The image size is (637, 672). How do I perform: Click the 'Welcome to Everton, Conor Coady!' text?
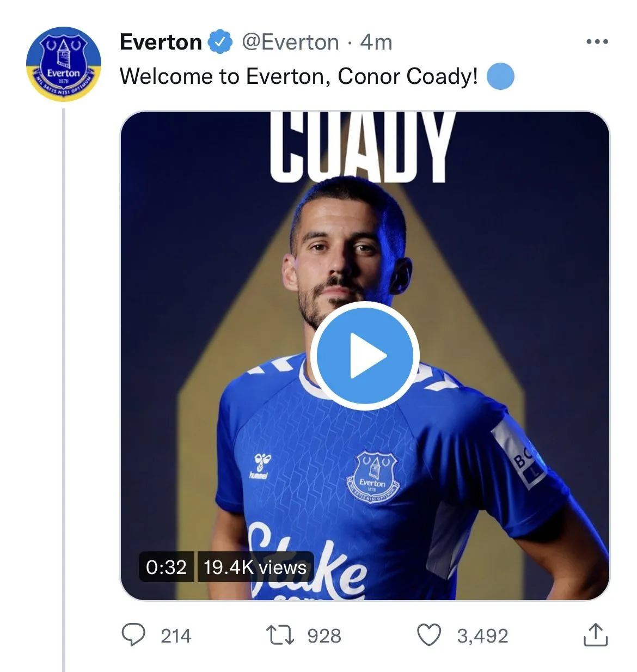[x=298, y=76]
